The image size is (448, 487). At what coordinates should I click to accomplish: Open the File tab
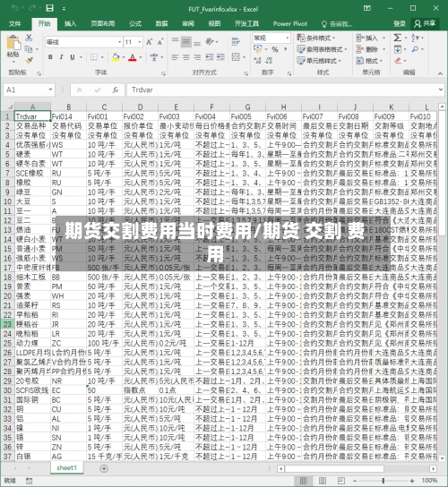pos(15,23)
